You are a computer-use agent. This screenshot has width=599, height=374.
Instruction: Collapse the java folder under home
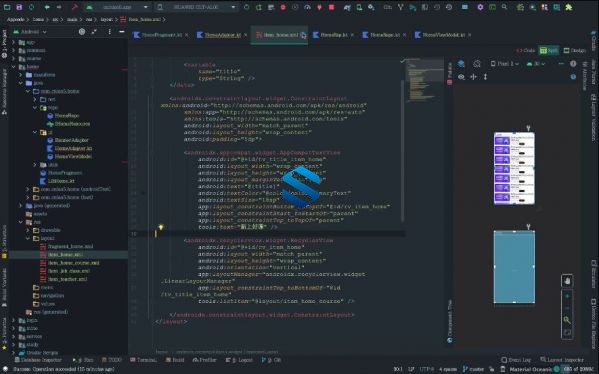pyautogui.click(x=21, y=83)
